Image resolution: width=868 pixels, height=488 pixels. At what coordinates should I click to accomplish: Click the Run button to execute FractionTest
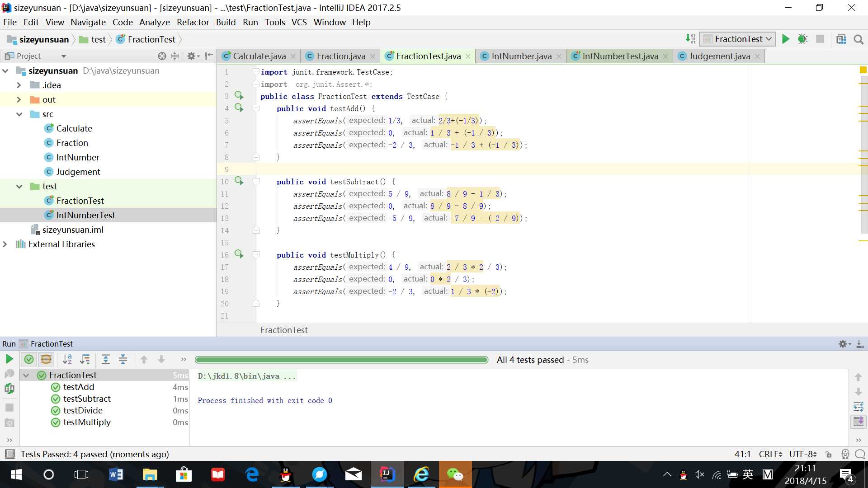786,39
